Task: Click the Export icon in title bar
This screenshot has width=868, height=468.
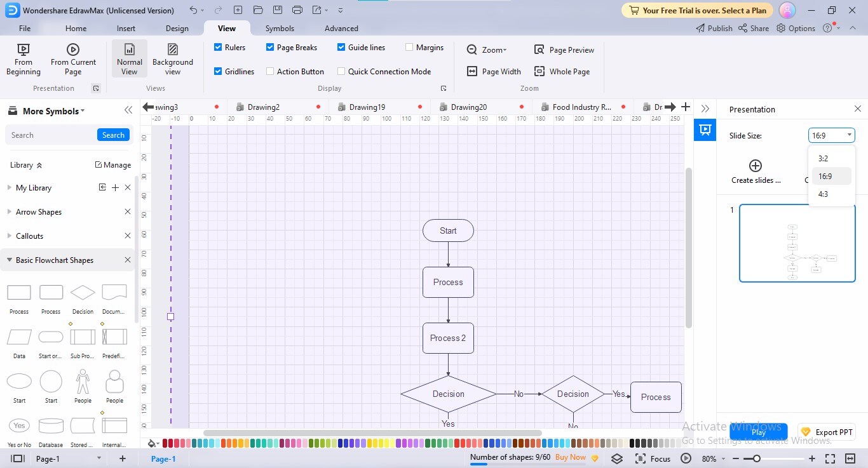Action: [x=318, y=10]
